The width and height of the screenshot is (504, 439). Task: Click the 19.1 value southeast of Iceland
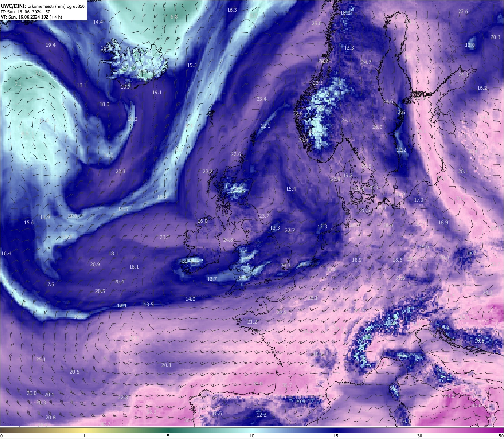coord(157,92)
